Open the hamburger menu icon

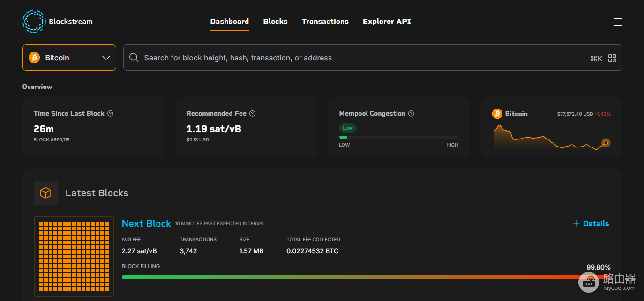[618, 22]
